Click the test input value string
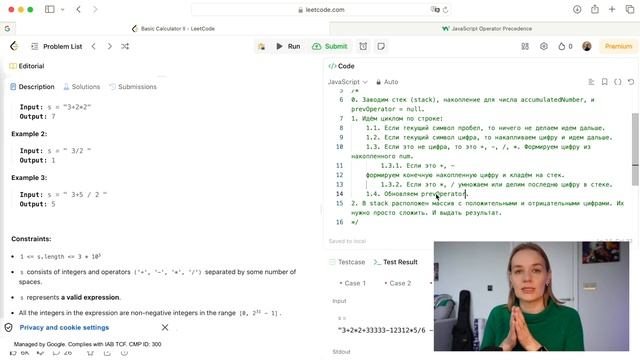The width and height of the screenshot is (640, 360). tap(385, 330)
